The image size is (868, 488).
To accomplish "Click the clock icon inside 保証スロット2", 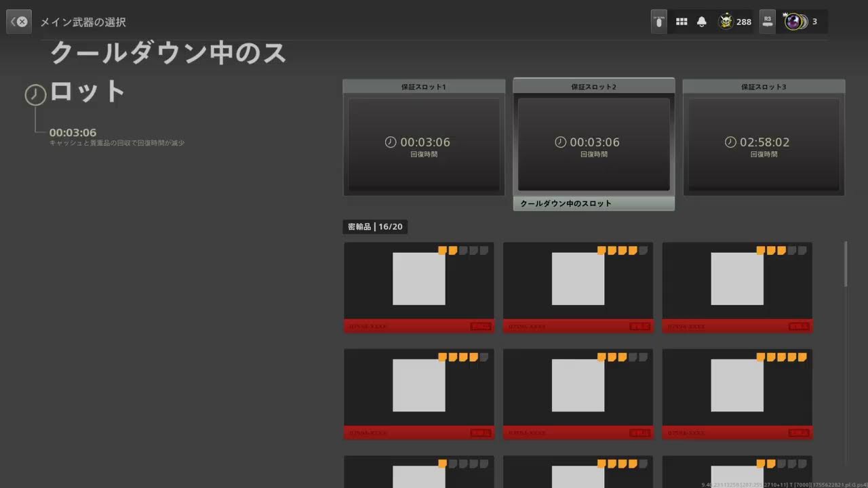I will (560, 142).
